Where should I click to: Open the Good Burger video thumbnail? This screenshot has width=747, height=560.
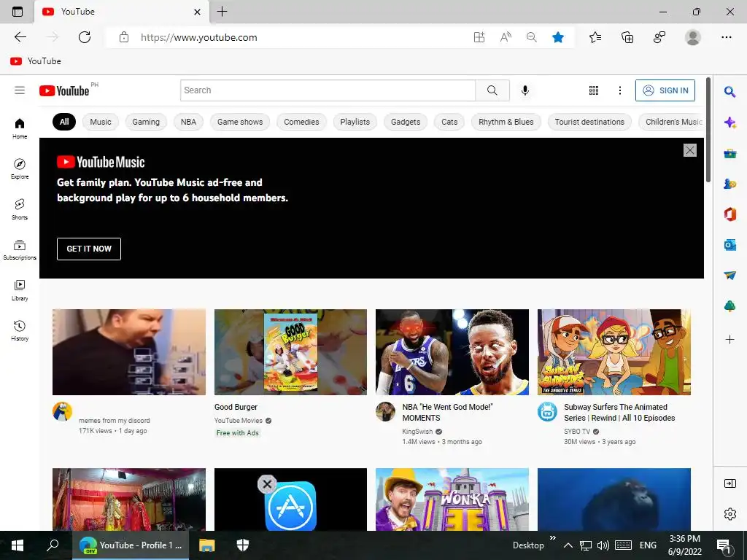[x=290, y=352]
